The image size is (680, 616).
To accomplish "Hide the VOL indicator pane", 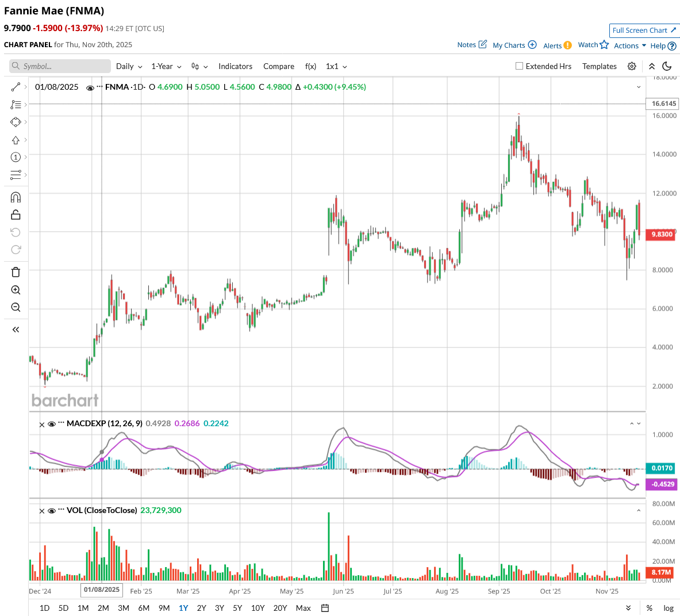I will click(52, 511).
